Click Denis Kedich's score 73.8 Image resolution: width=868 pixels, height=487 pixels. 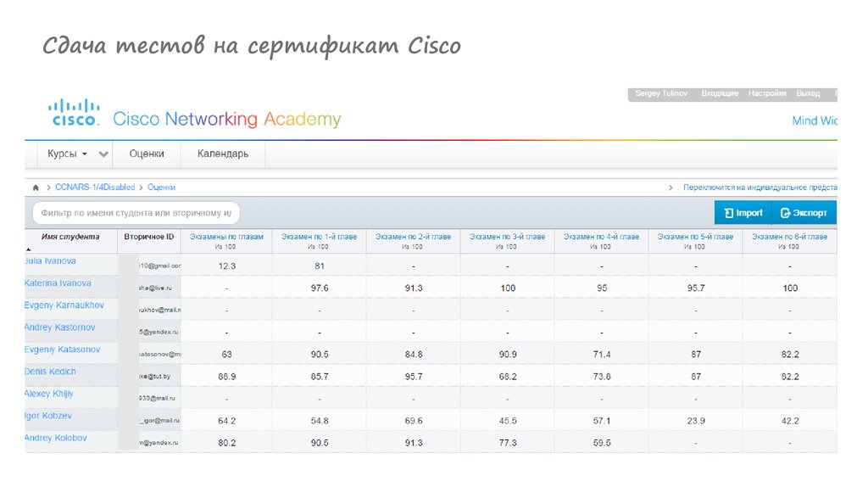602,377
